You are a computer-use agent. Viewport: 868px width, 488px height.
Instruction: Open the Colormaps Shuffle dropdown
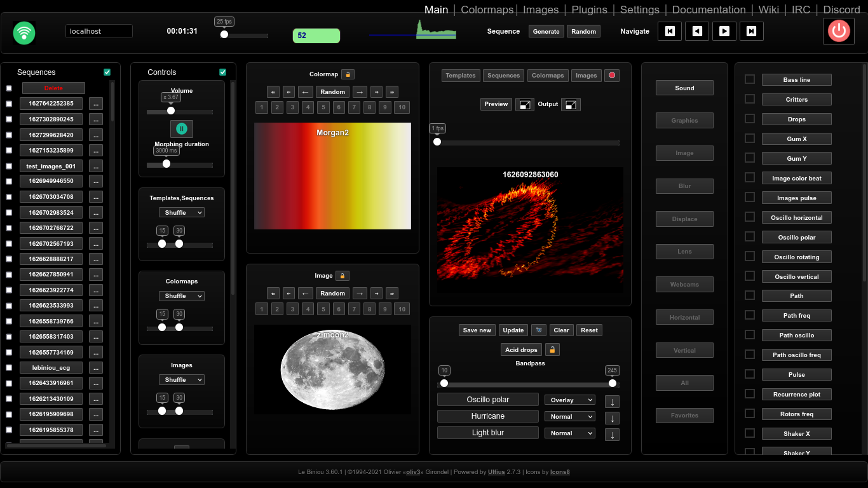click(181, 296)
